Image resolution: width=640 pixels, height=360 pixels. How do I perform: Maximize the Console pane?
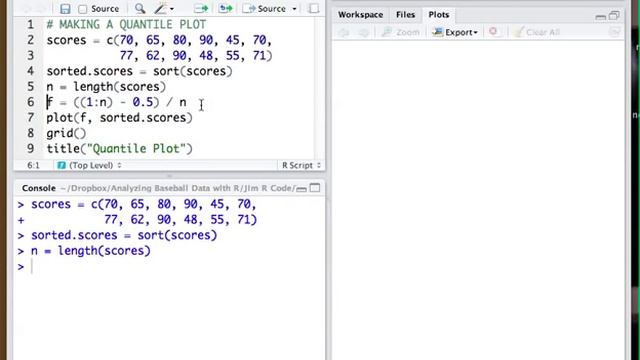(315, 188)
